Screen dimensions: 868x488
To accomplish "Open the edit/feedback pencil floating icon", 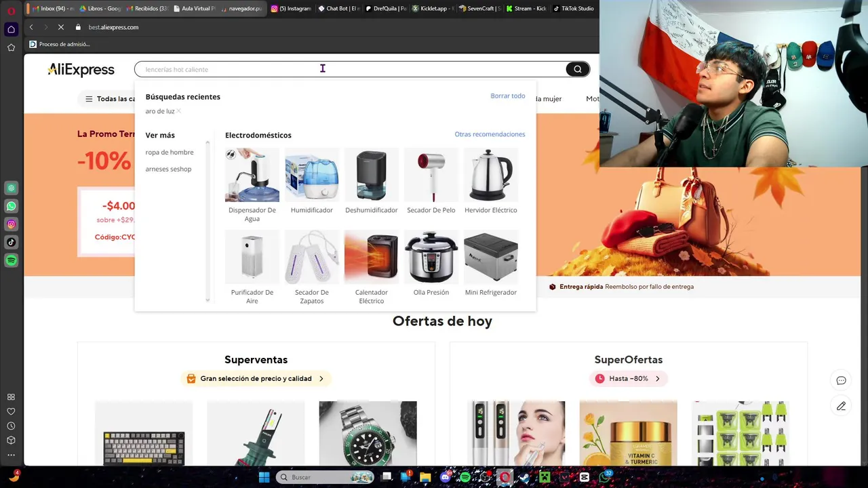I will pos(841,406).
